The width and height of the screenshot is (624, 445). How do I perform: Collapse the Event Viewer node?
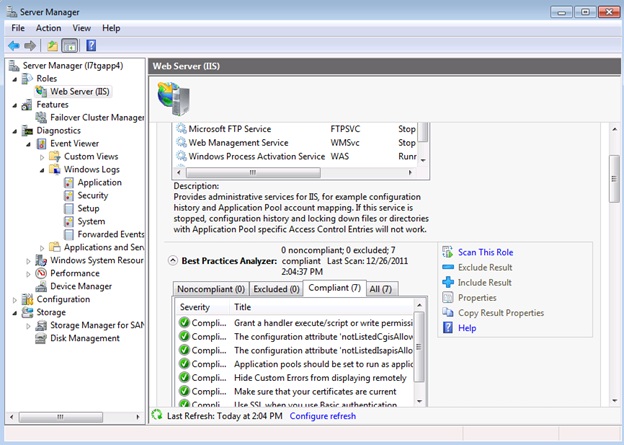tap(29, 144)
